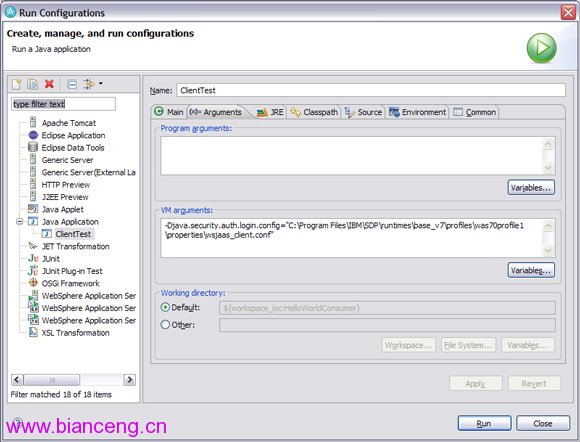Click the Java Application icon
Screen dimensions: 580x442
33,221
